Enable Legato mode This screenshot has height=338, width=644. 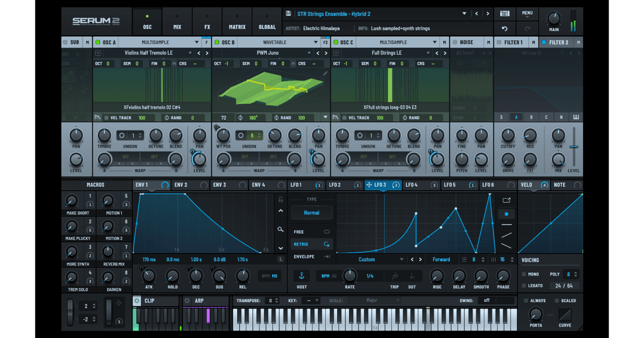pyautogui.click(x=524, y=285)
